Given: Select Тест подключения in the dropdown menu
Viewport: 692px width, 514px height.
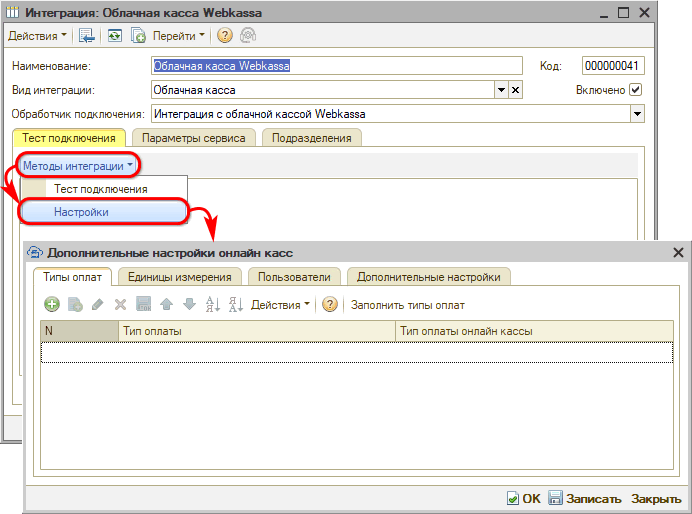Looking at the screenshot, I should 100,189.
